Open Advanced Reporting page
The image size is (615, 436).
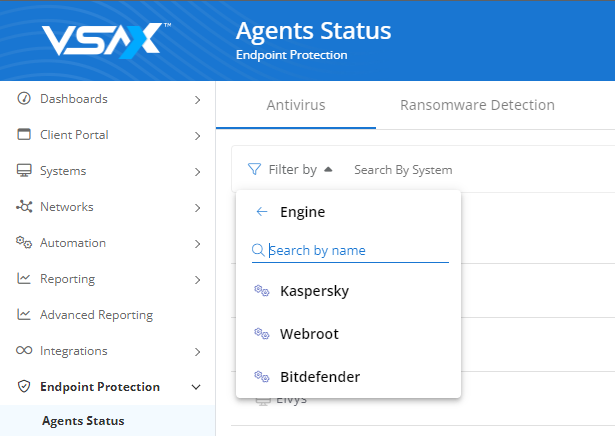tap(96, 315)
